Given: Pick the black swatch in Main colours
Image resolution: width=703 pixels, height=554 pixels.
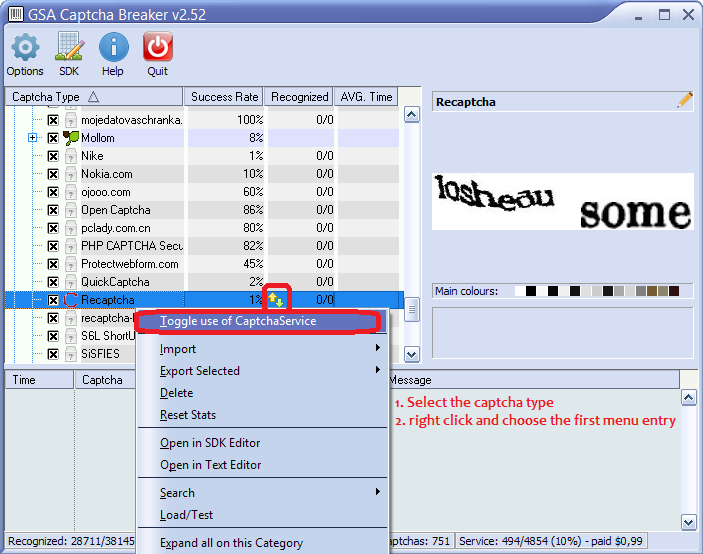Looking at the screenshot, I should point(531,291).
